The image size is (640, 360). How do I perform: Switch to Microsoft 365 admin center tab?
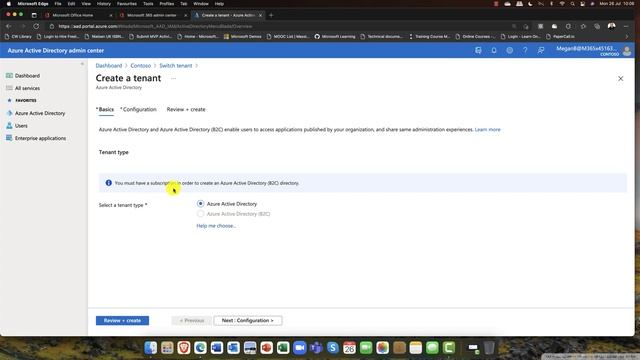[152, 15]
